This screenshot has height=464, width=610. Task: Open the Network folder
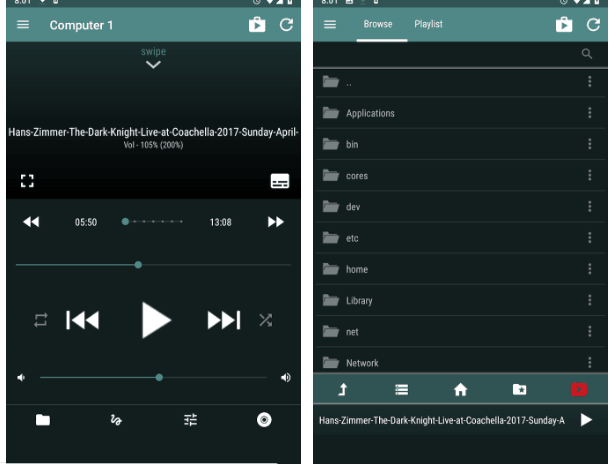[362, 363]
